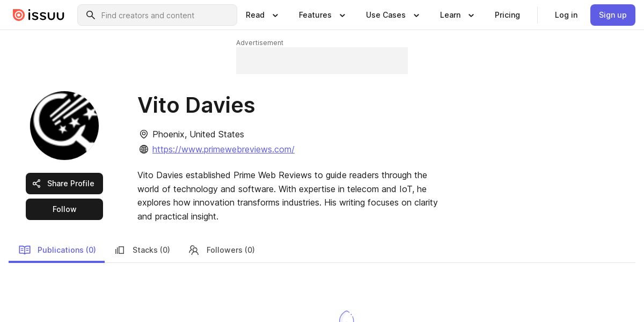Click the Stacks icon
Viewport: 644px width, 322px height.
120,250
